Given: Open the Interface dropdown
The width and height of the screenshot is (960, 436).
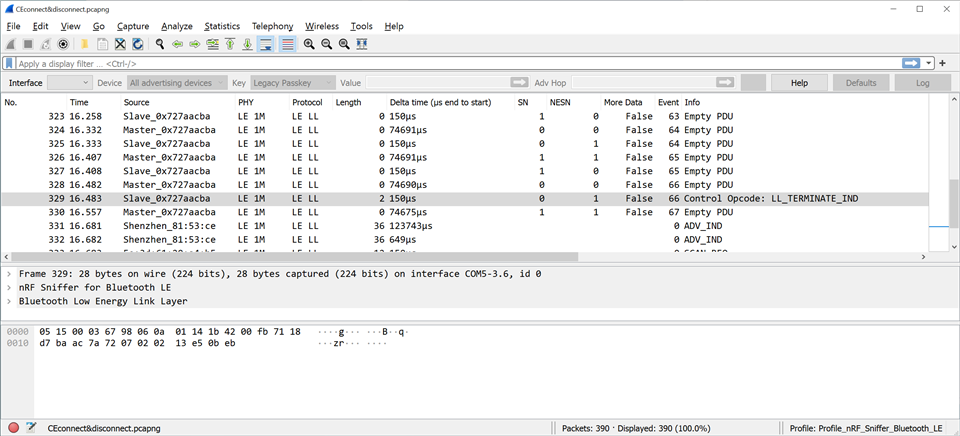Looking at the screenshot, I should coord(69,83).
